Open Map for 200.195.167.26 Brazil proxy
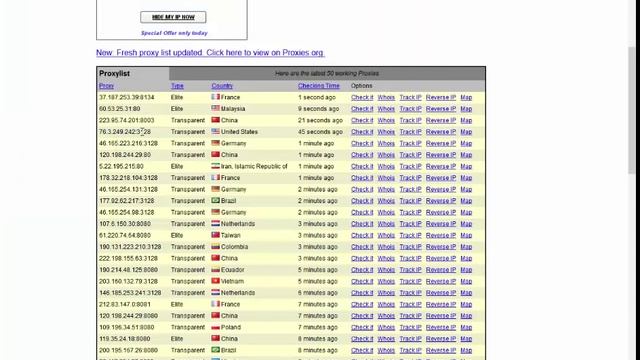 (x=466, y=350)
